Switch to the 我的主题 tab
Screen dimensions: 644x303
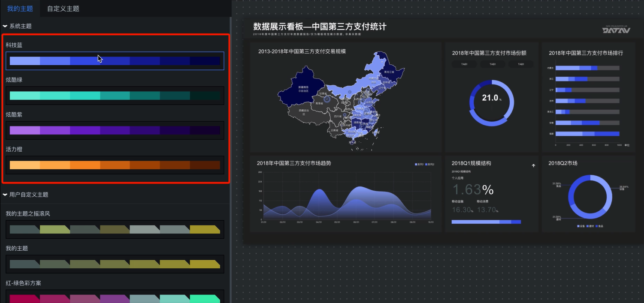(x=20, y=9)
